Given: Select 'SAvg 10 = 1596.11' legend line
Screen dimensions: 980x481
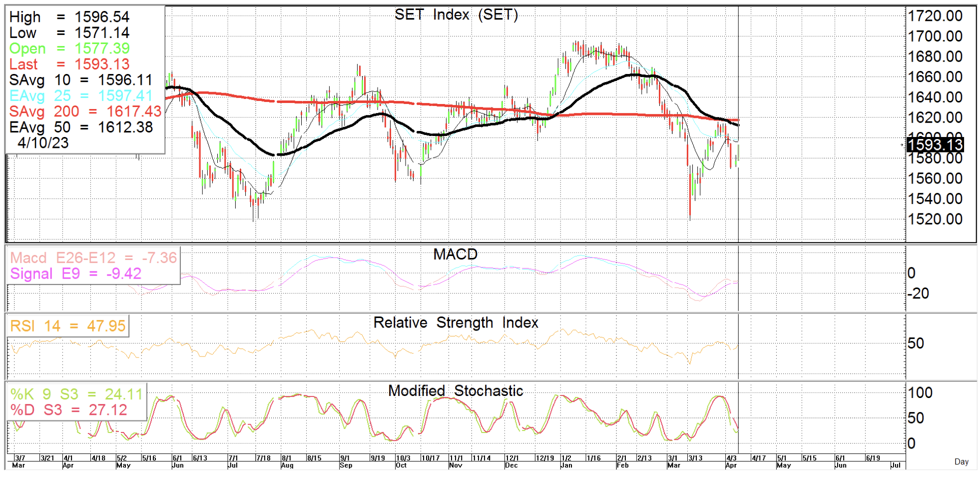Looking at the screenshot, I should click(x=81, y=80).
